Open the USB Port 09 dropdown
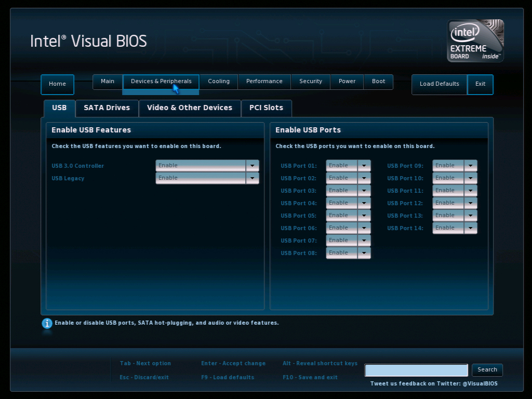 point(470,165)
